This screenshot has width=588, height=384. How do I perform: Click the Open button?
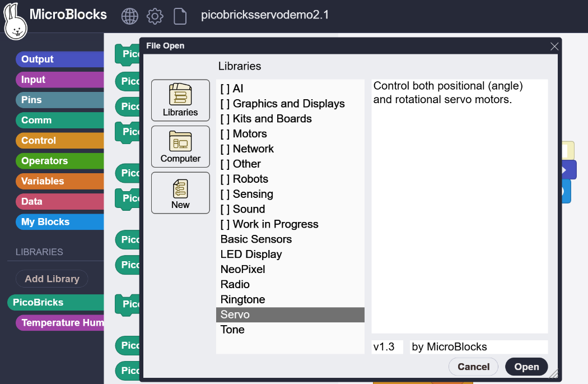tap(526, 367)
